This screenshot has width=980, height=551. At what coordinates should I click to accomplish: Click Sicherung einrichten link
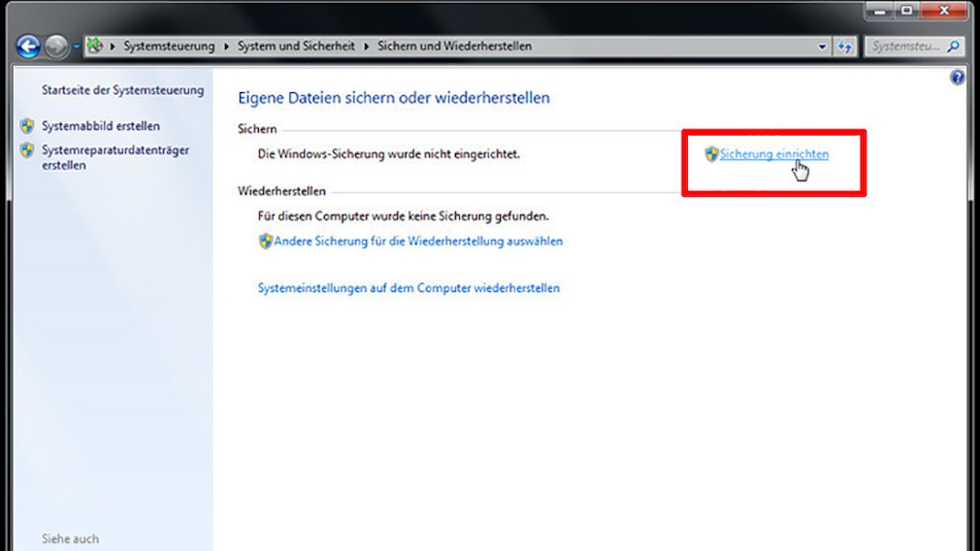(773, 153)
